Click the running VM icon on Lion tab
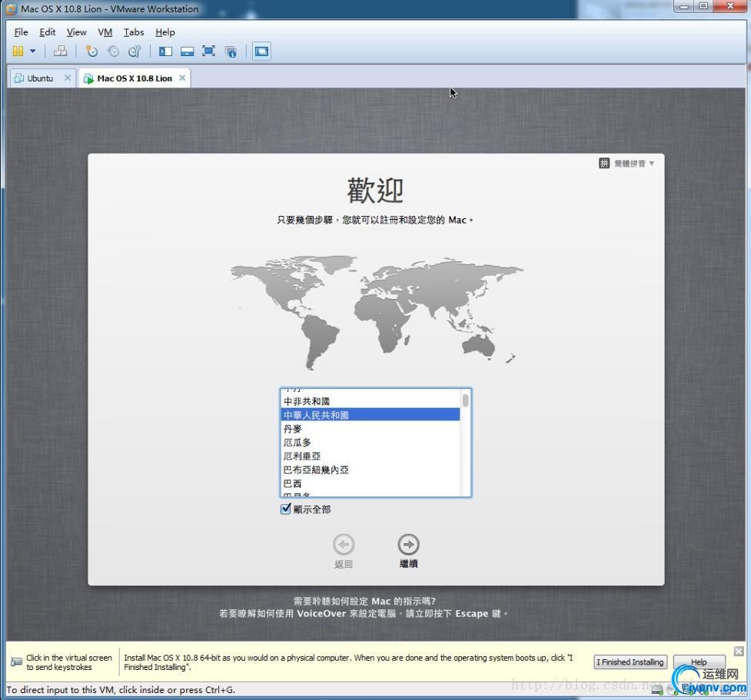751x700 pixels. [x=88, y=78]
